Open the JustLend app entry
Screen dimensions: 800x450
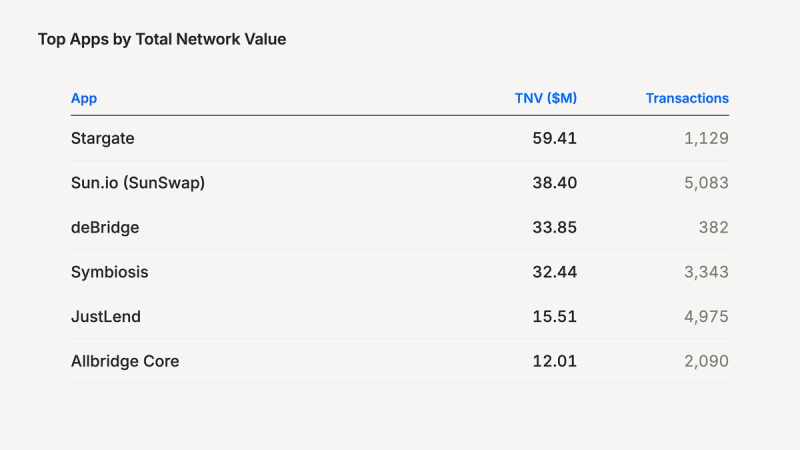point(106,316)
